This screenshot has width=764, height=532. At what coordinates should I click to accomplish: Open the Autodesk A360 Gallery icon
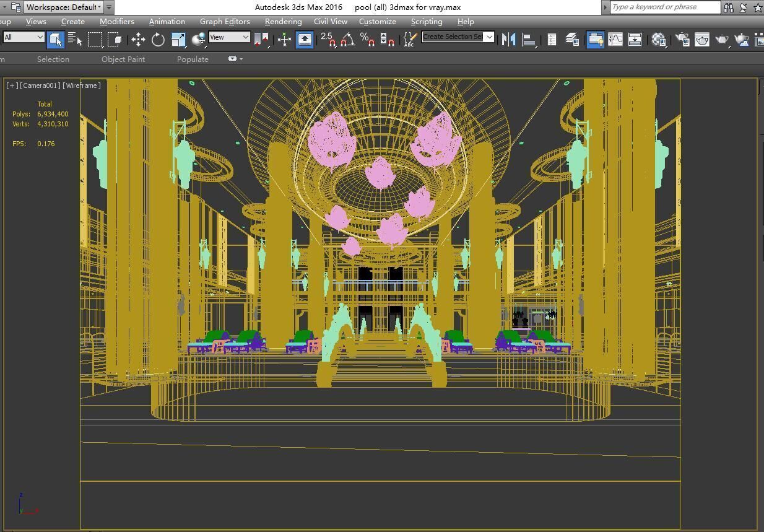click(x=759, y=40)
